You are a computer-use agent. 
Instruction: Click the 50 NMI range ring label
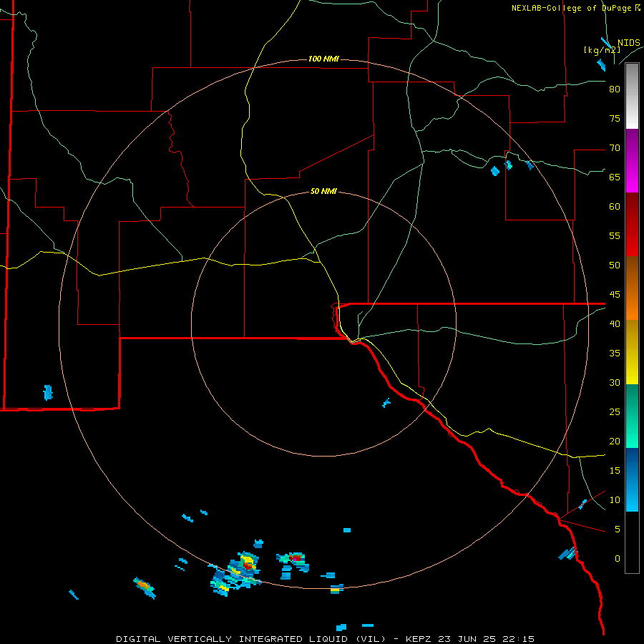coord(323,191)
